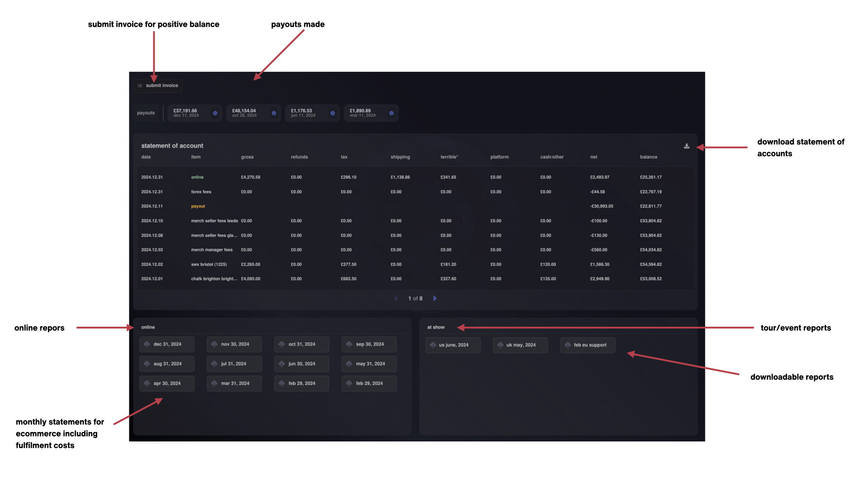Click the at show section title
The width and height of the screenshot is (868, 488).
point(436,327)
